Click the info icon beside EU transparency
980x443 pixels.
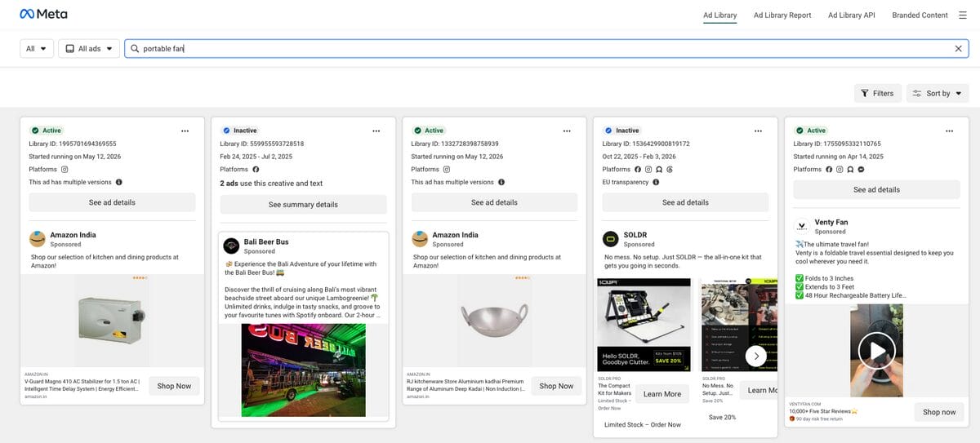(x=657, y=182)
